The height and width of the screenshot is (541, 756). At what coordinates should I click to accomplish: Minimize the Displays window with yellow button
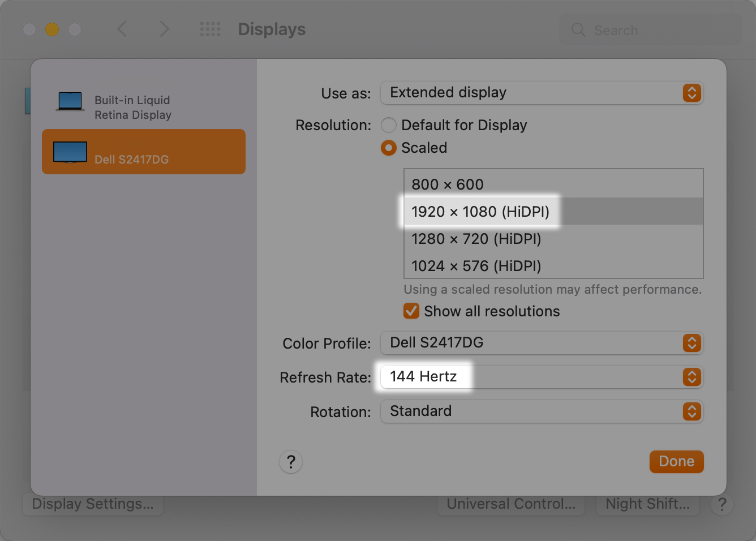52,29
